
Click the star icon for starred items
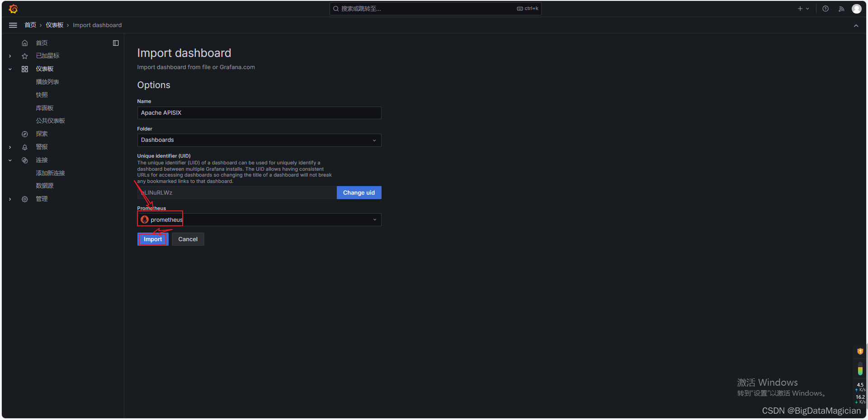(x=25, y=56)
